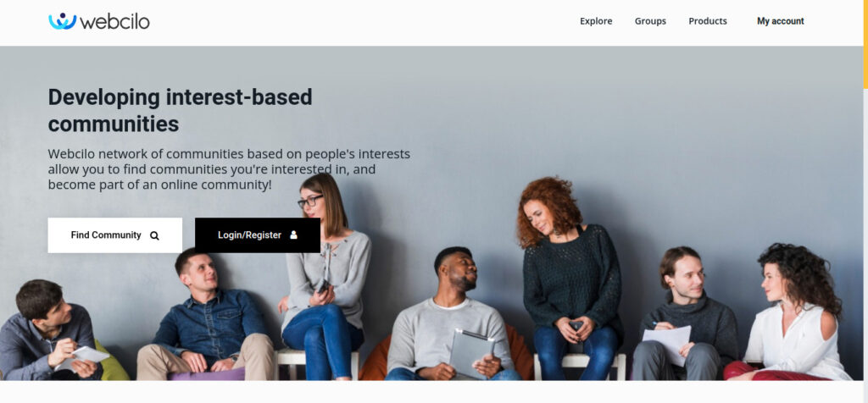Click the orange scrollbar thumb

[x=865, y=44]
